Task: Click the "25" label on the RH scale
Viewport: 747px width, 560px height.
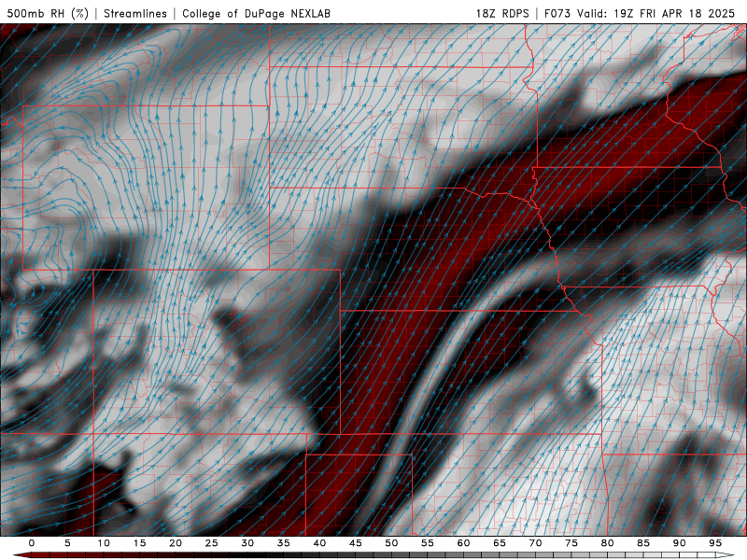Action: pos(212,543)
